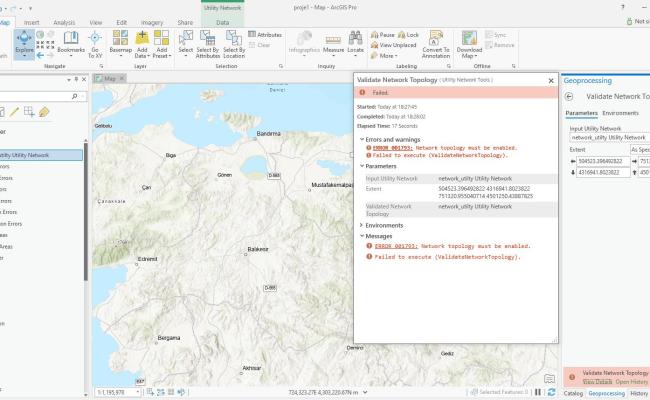Collapse the Messages section
650x400 pixels.
tap(361, 236)
